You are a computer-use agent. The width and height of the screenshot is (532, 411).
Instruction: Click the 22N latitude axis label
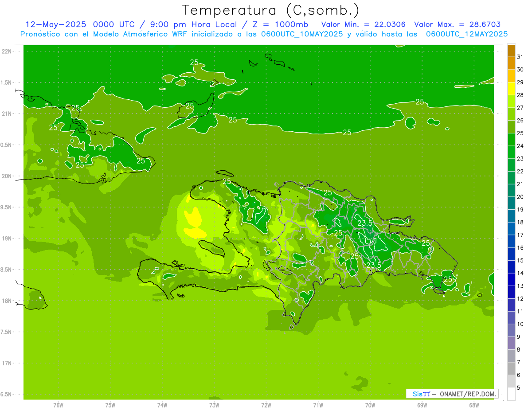(7, 51)
